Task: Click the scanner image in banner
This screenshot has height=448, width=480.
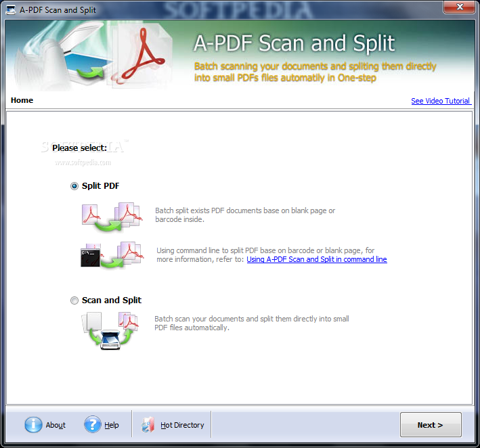Action: point(66,57)
